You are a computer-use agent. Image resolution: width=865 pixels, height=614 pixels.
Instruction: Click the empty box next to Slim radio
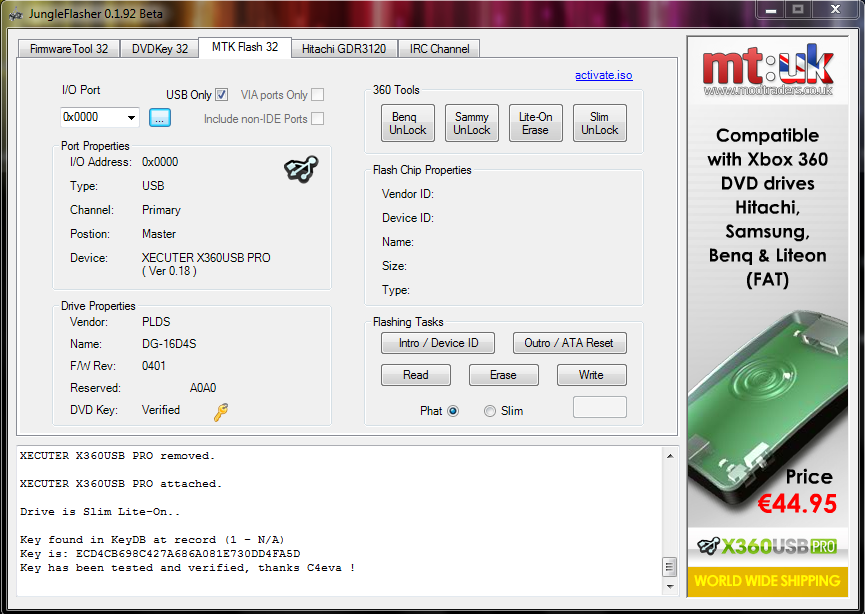pos(600,407)
